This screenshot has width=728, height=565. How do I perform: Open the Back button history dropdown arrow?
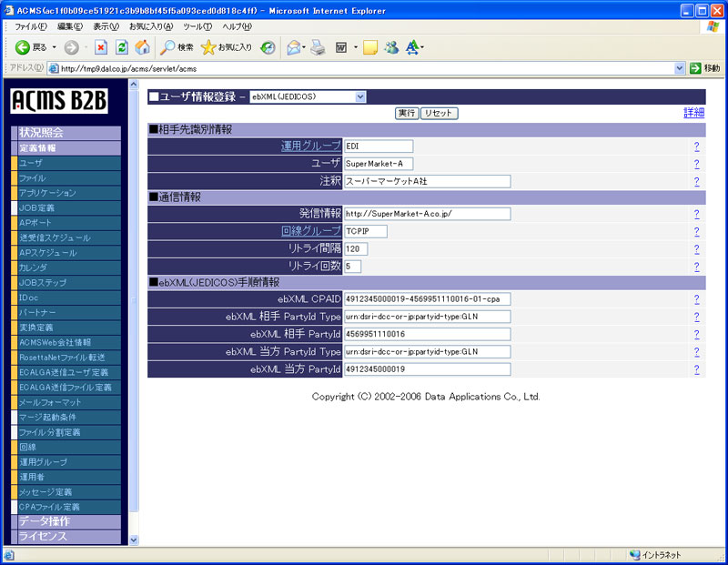point(54,47)
